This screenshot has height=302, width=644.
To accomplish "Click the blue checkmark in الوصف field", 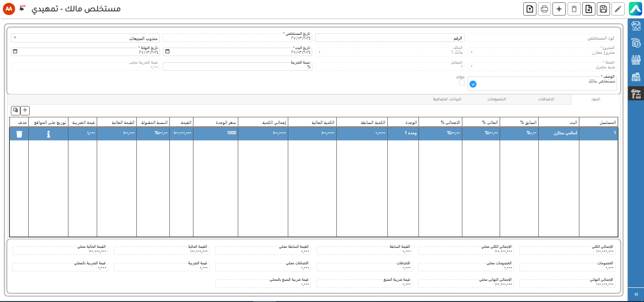I will pyautogui.click(x=473, y=84).
